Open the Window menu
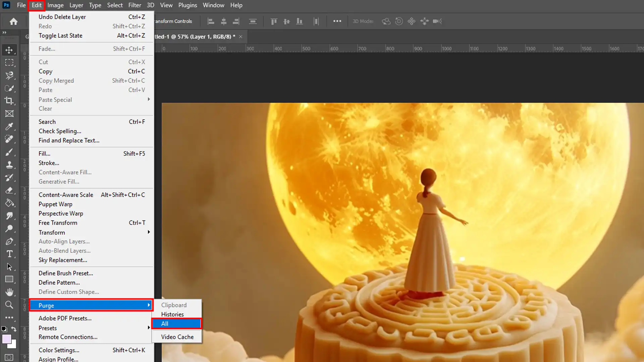The height and width of the screenshot is (362, 644). click(x=213, y=5)
